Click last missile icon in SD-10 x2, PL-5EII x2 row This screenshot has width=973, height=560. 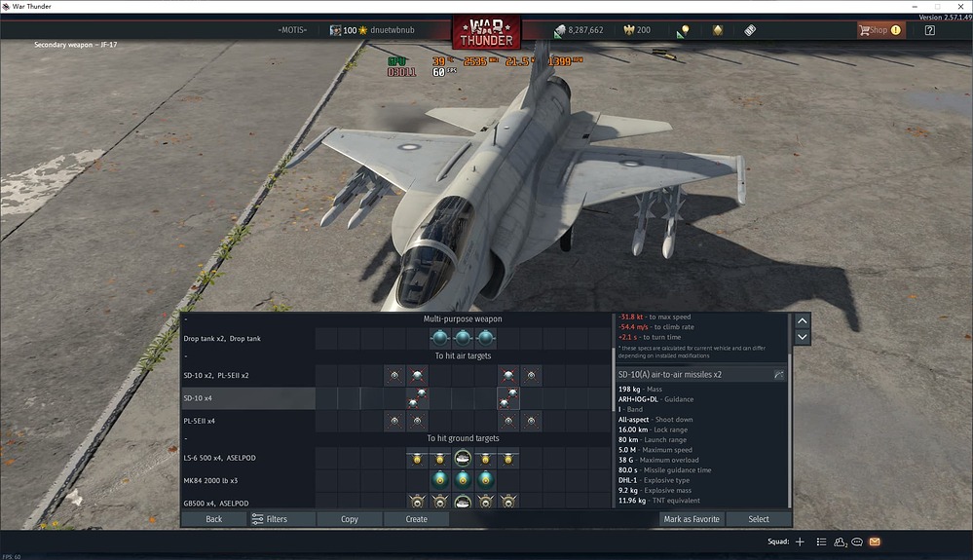pos(531,375)
